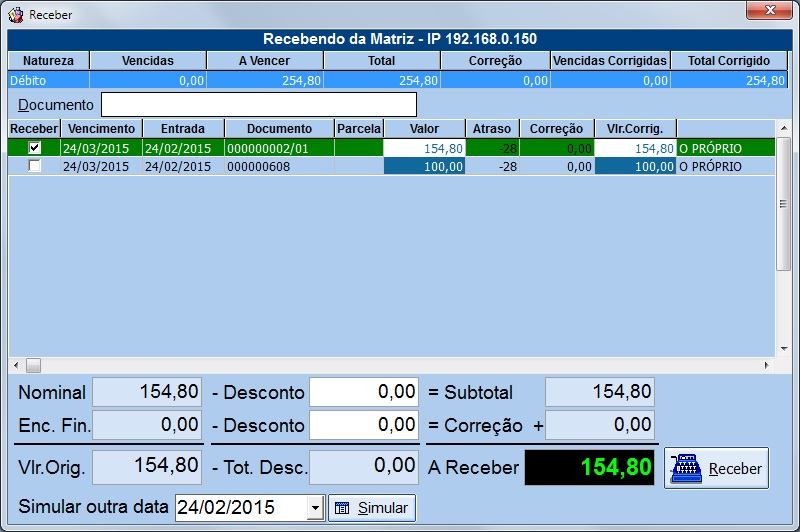Click the Atraso column header
The width and height of the screenshot is (800, 532).
click(x=492, y=129)
